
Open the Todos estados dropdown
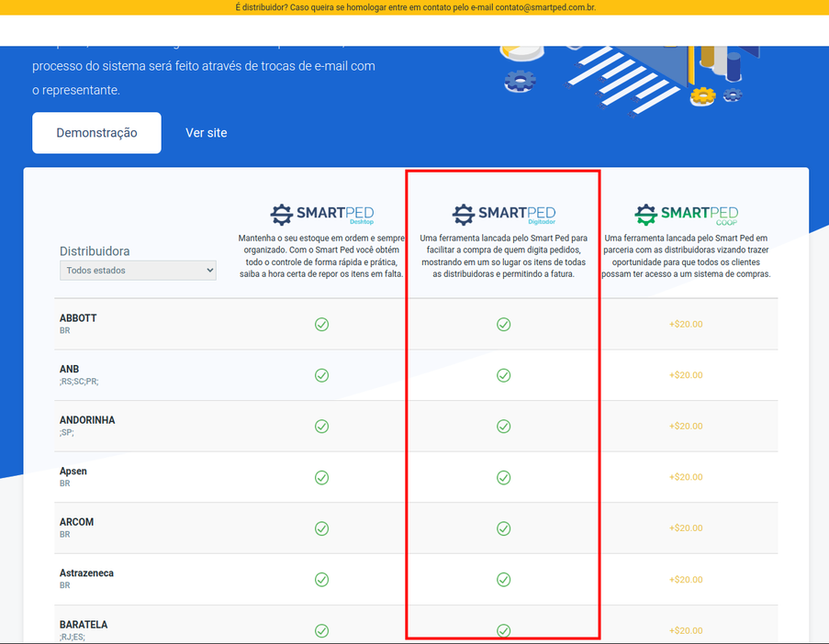[138, 271]
